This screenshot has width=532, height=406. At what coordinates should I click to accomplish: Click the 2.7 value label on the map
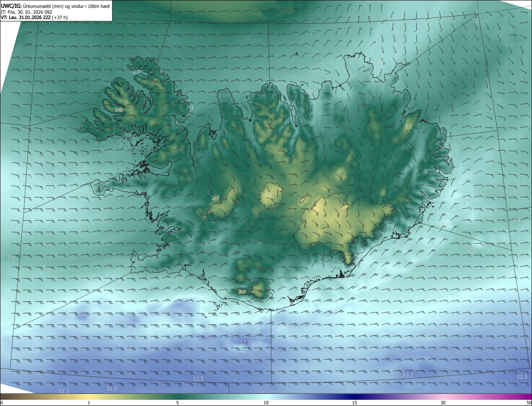(215, 198)
